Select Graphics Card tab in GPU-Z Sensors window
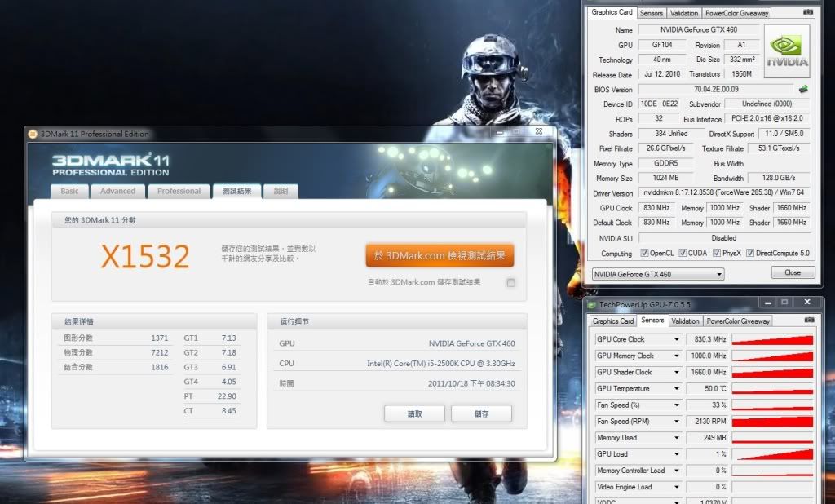 pos(613,321)
